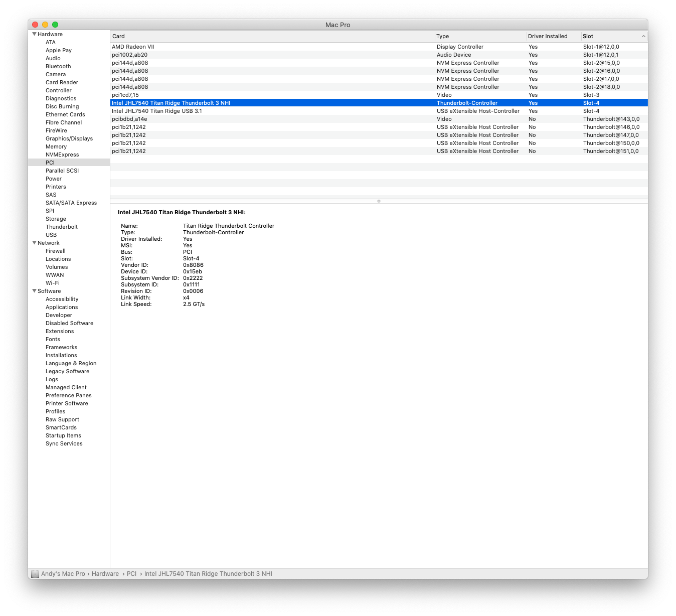Select the PCI sidebar item
The image size is (676, 616).
pyautogui.click(x=69, y=163)
